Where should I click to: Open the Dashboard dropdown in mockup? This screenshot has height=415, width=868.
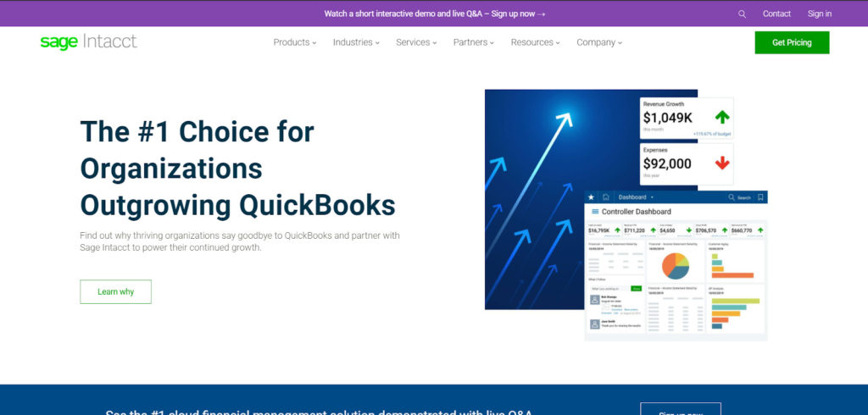point(636,197)
